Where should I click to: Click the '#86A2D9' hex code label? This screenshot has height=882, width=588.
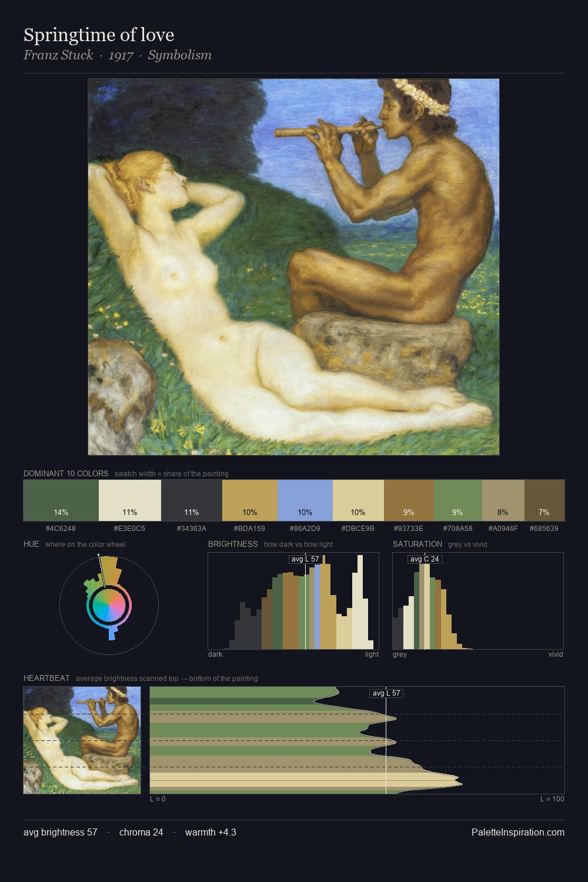pyautogui.click(x=305, y=528)
